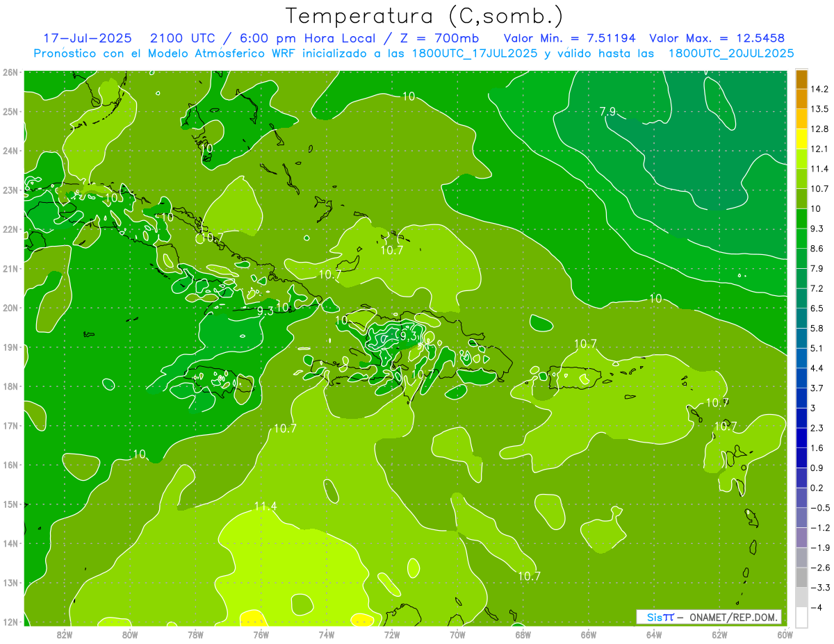
Task: Click the ONAMET/REP.DOM. credit label
Action: [733, 617]
